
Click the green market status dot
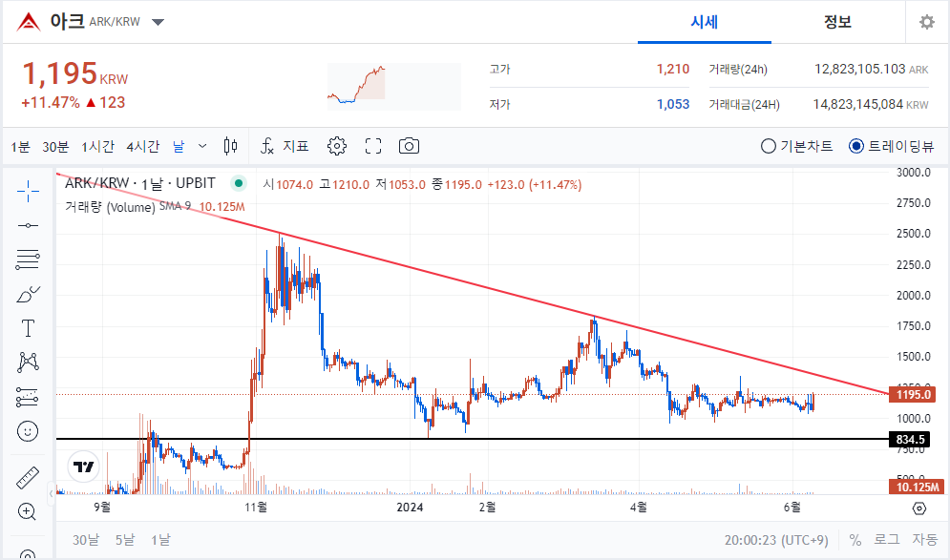[x=239, y=183]
